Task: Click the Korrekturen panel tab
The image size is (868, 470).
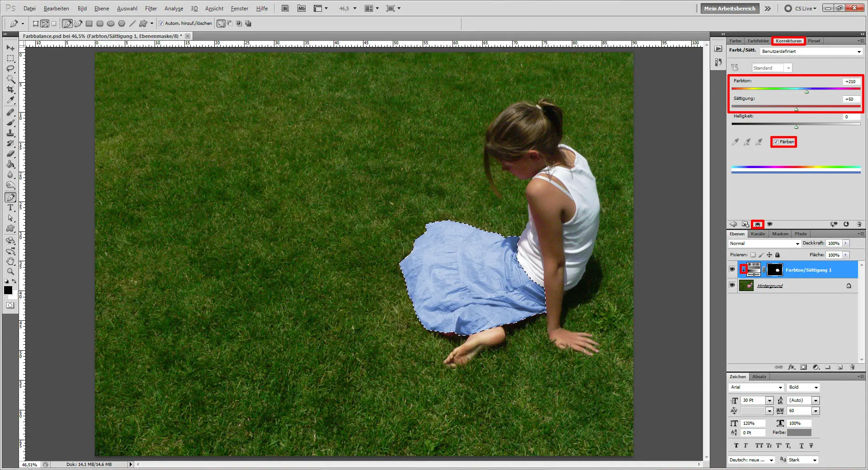Action: (x=788, y=41)
